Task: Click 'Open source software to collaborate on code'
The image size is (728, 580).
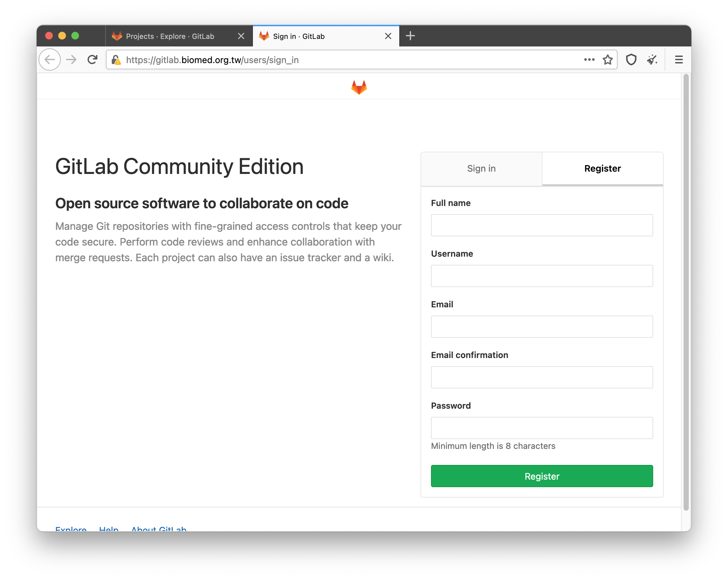Action: pos(202,203)
